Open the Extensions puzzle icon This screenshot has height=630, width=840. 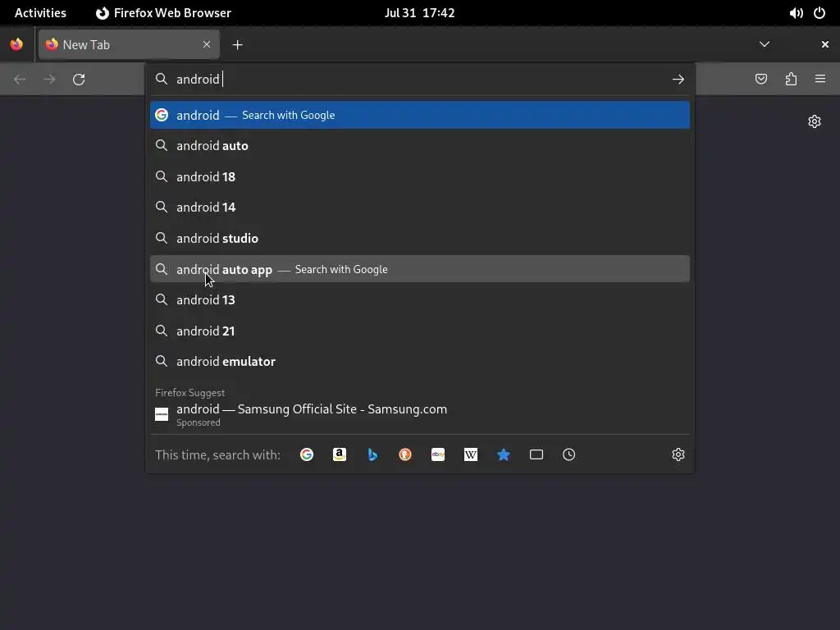coord(791,79)
